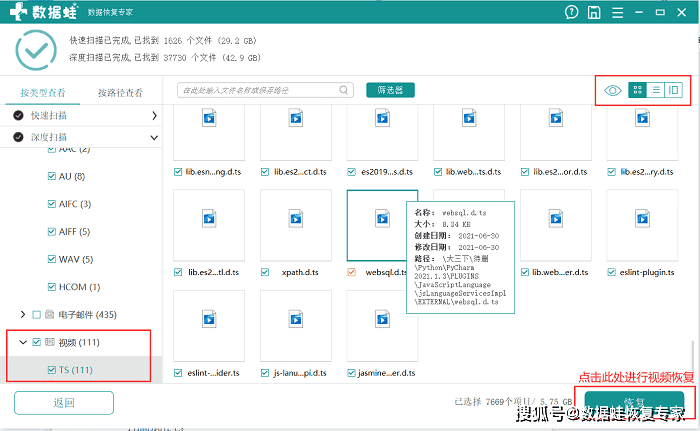
Task: Click the search magnifier icon
Action: tap(343, 90)
